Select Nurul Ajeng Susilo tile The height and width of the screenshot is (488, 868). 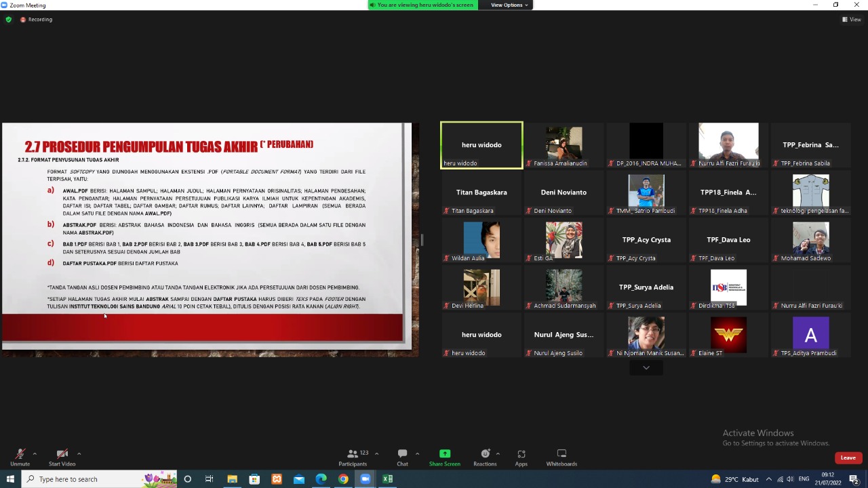[x=564, y=334]
